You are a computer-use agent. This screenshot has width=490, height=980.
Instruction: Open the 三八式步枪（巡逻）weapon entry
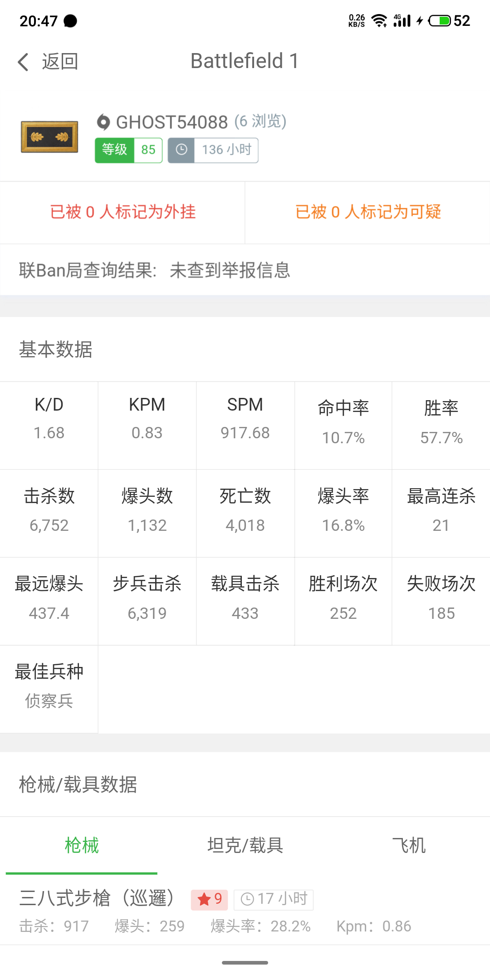point(245,911)
